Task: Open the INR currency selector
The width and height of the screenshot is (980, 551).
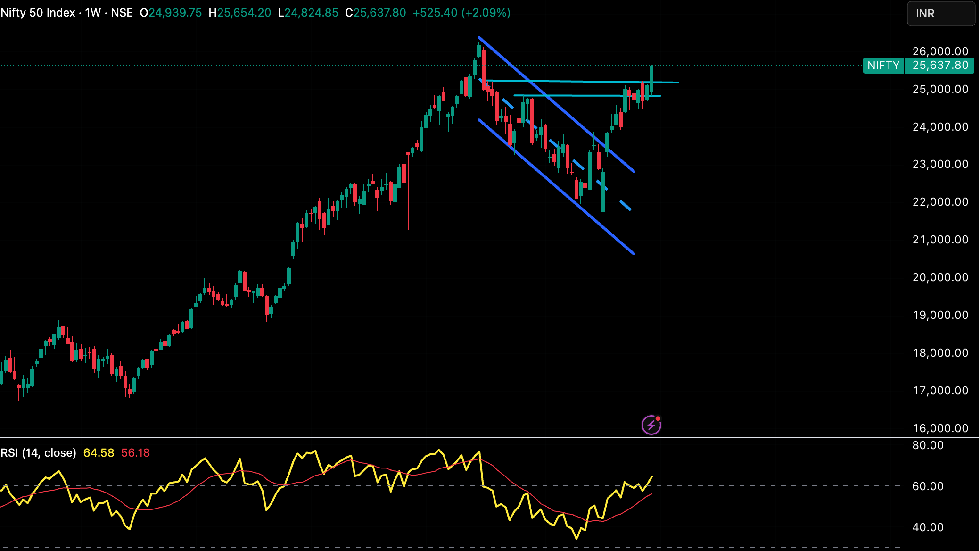Action: point(940,14)
